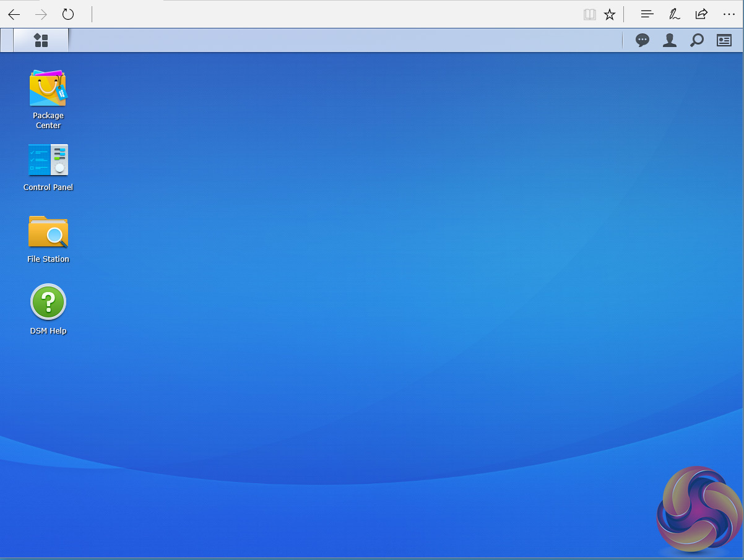
Task: Add page to favorites with star icon
Action: (610, 14)
